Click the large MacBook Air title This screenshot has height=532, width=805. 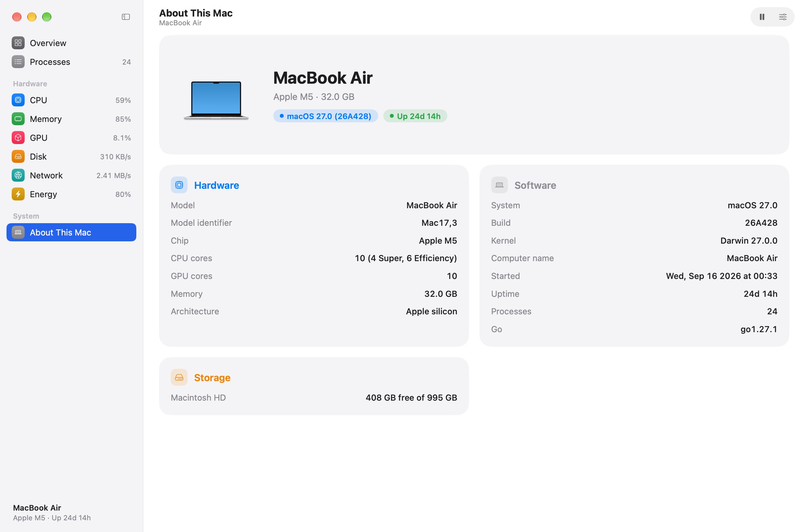click(323, 78)
